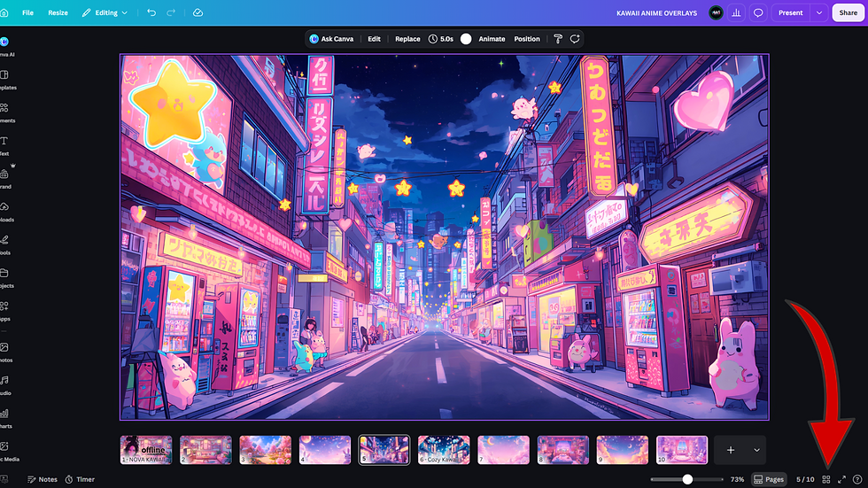868x488 pixels.
Task: Go to Canva home via the home icon
Action: (x=4, y=12)
